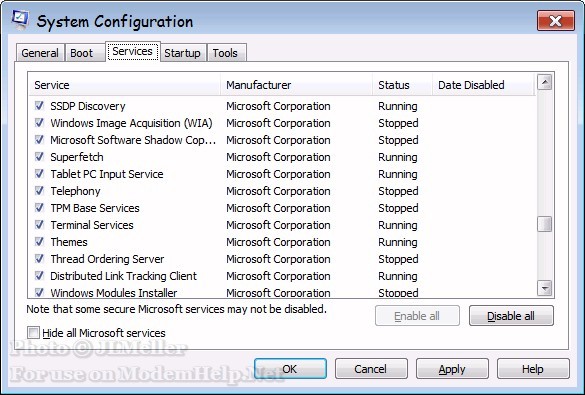Select the Services tab
This screenshot has height=395, width=585.
[132, 51]
